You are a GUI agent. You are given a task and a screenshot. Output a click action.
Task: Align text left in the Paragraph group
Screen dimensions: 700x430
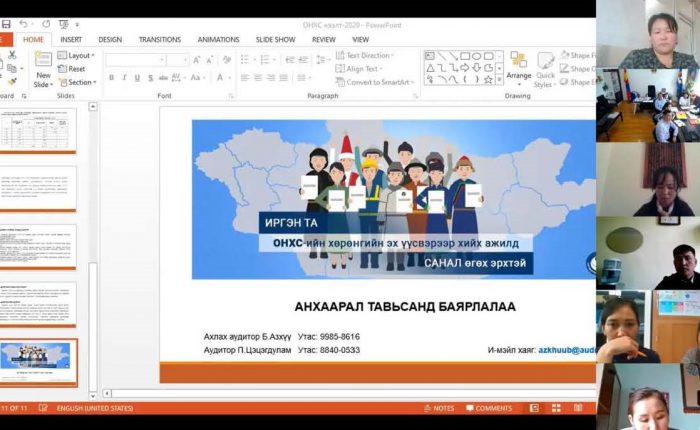(x=245, y=78)
